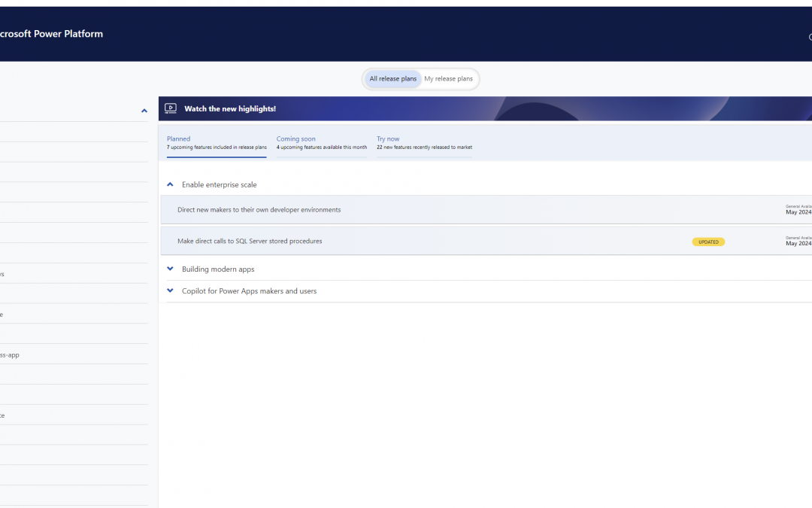Expand the Building modern apps section
The width and height of the screenshot is (812, 508).
pos(170,269)
